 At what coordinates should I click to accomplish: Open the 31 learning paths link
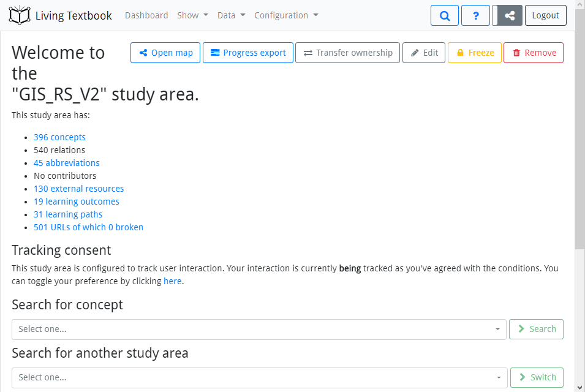click(67, 214)
